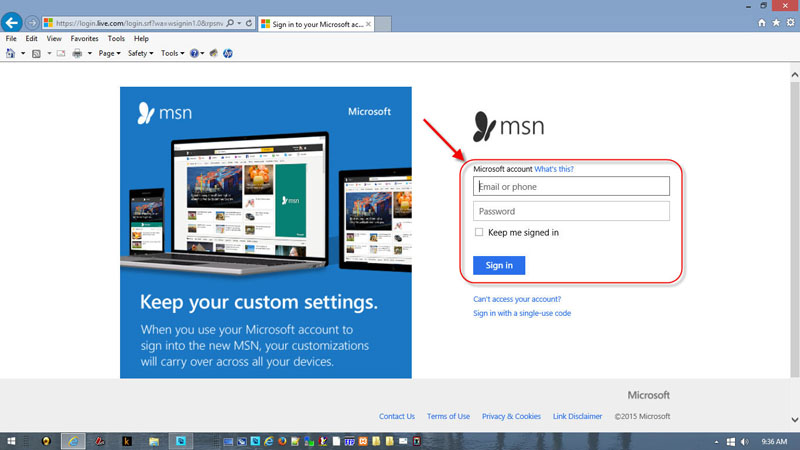Open the Favorites menu
The image size is (800, 450).
point(84,38)
